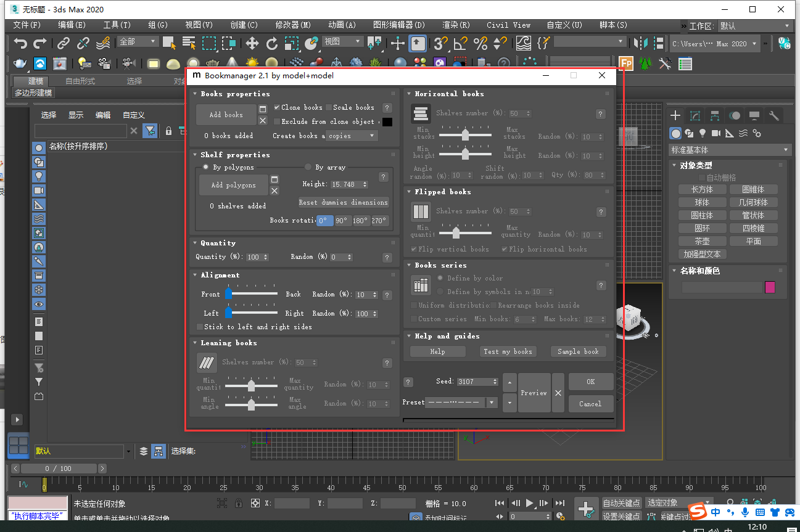
Task: Open the 视图 reference coordinate dropdown
Action: 343,41
